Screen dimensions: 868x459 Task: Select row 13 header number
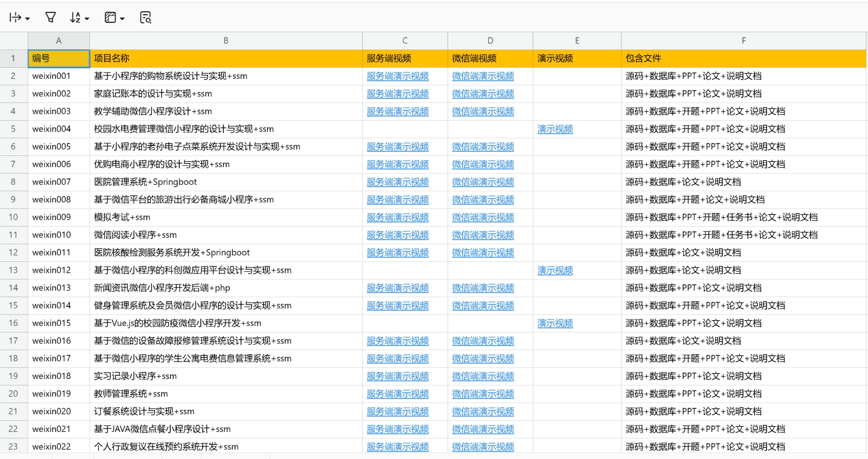(x=14, y=270)
